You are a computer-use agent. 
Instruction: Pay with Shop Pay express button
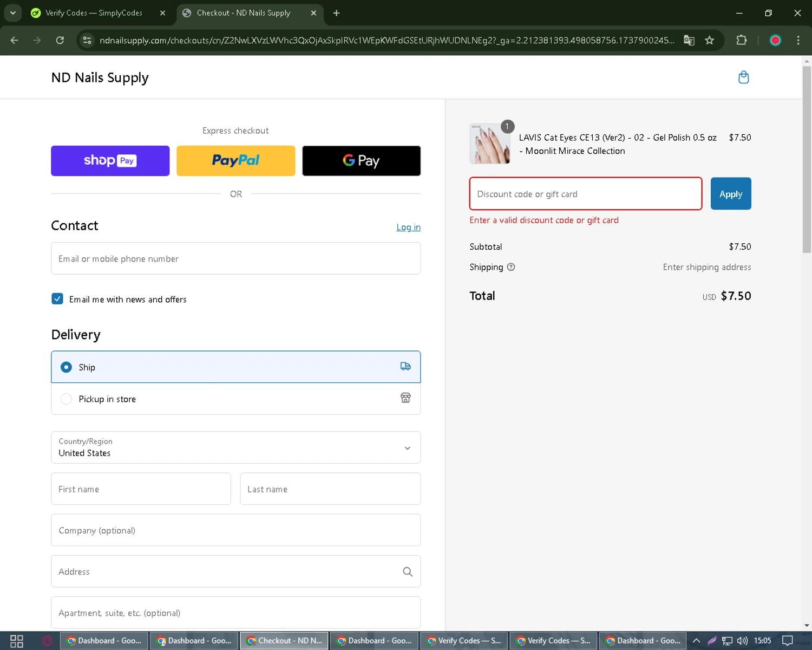pyautogui.click(x=110, y=161)
